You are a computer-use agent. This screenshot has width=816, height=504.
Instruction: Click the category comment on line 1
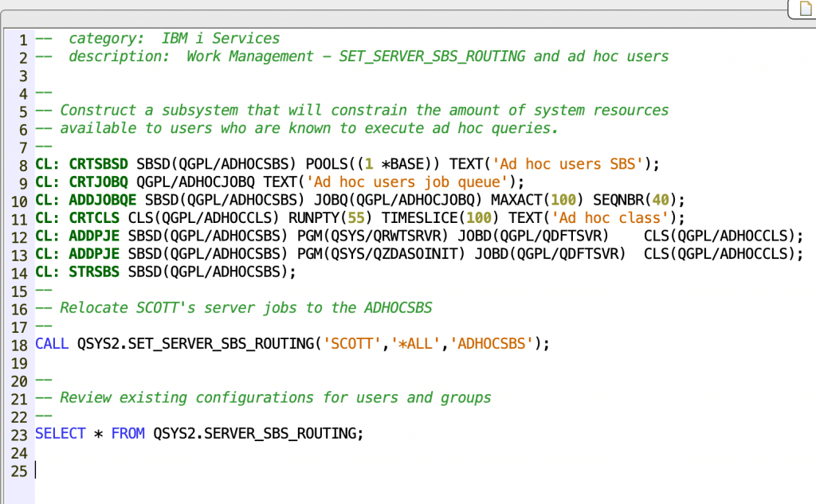174,38
